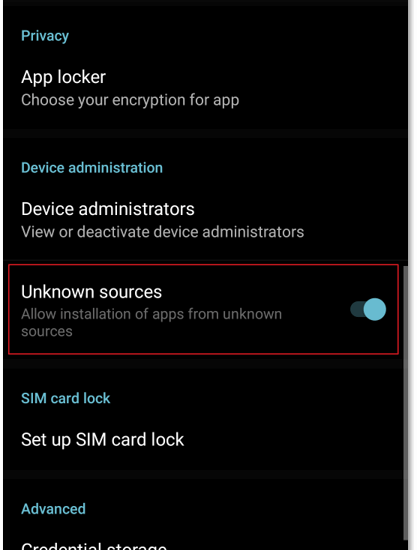Click the Advanced section header
417x550 pixels.
53,509
